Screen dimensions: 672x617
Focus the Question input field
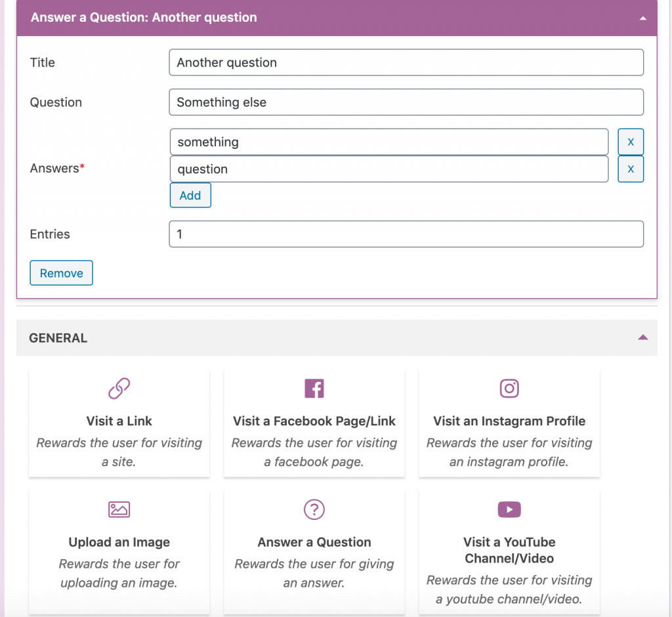(406, 102)
